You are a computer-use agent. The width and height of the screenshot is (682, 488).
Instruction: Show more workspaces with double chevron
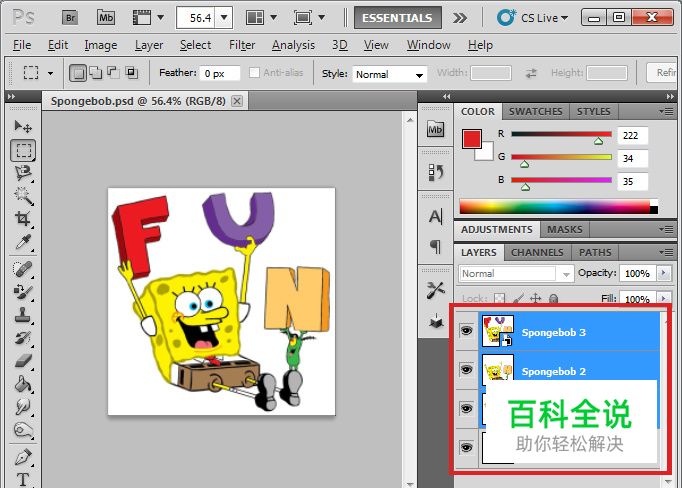[x=460, y=18]
